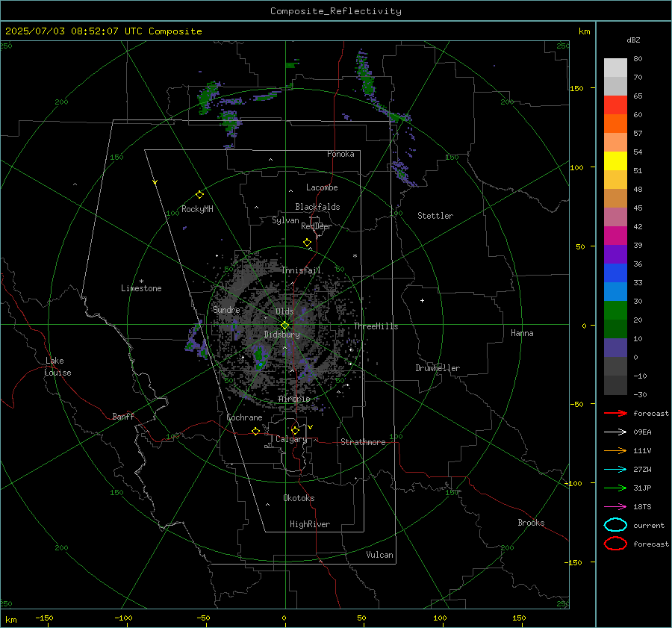The image size is (672, 628).
Task: Click the yellow diamond marker near Cochrane
Action: (256, 431)
